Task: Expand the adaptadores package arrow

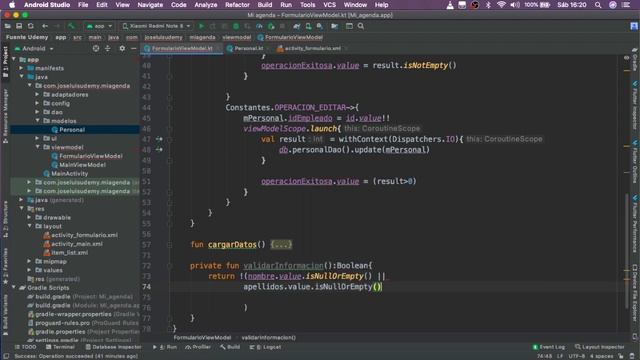Action: 38,95
